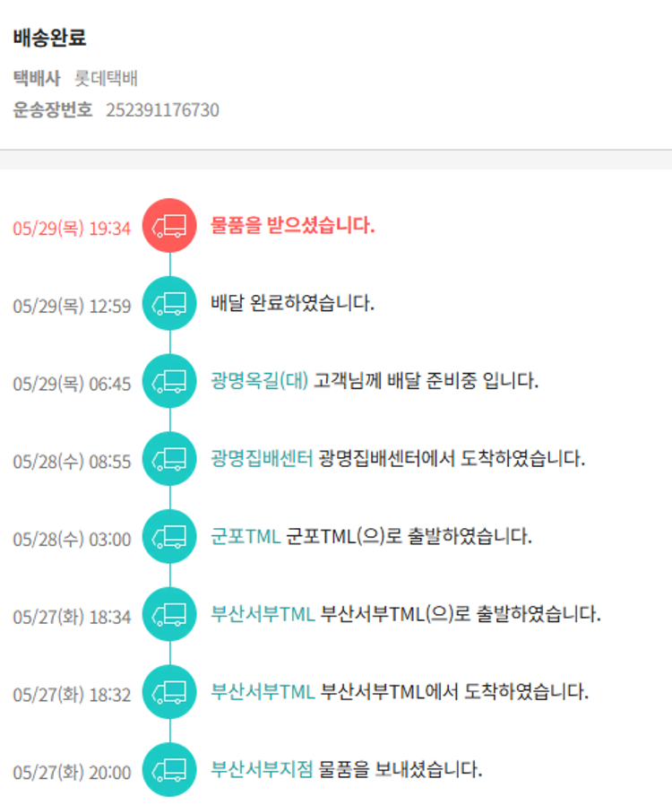Open the 광명집배센터 location link

click(262, 459)
